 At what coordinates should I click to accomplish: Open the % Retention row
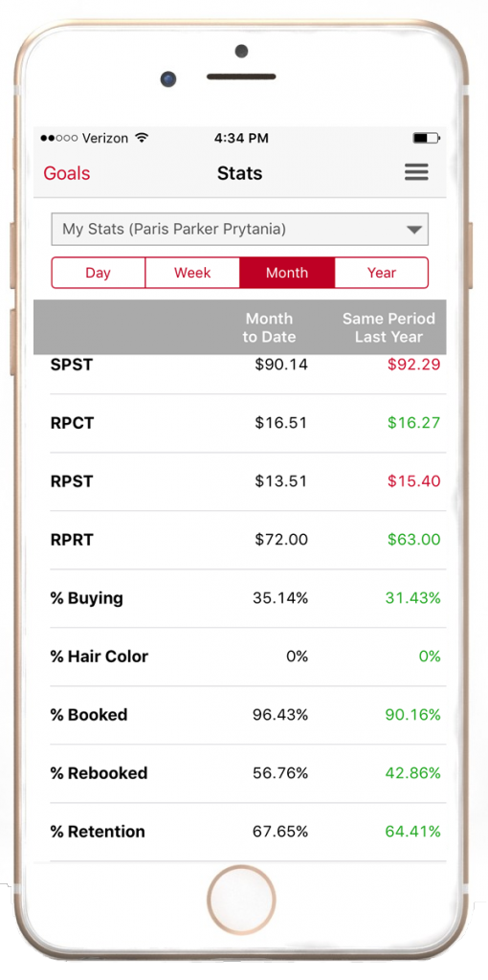click(x=248, y=832)
